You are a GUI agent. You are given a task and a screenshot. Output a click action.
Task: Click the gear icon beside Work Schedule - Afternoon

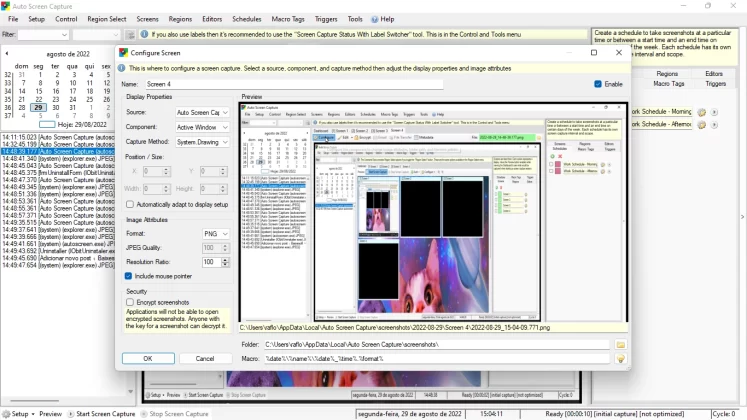click(x=702, y=125)
